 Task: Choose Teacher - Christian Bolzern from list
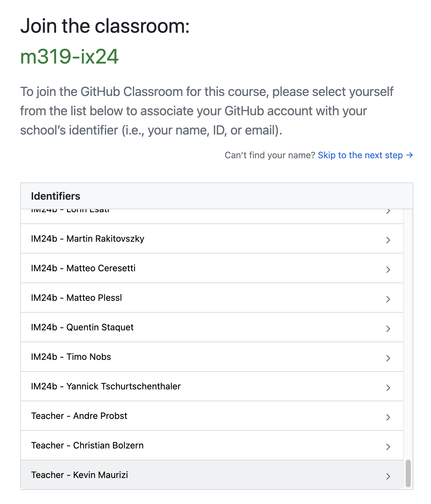tap(87, 446)
